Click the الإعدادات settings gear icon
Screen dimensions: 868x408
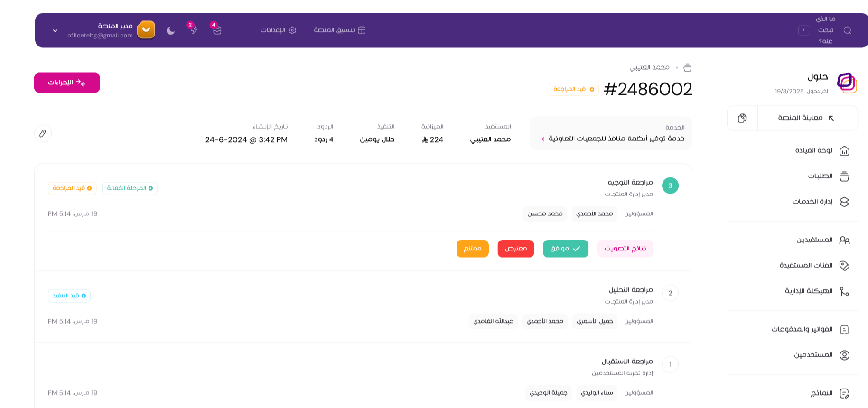click(x=293, y=30)
